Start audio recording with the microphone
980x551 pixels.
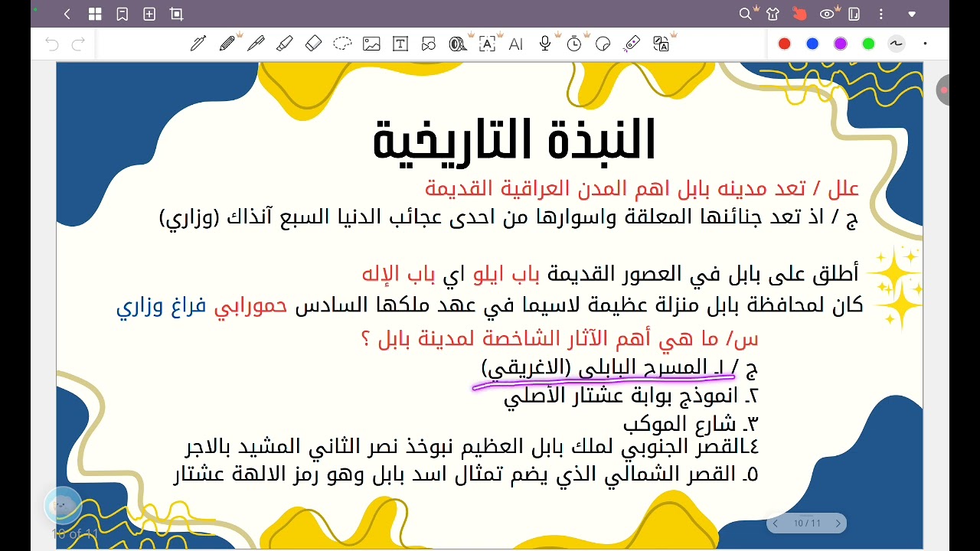(x=545, y=44)
